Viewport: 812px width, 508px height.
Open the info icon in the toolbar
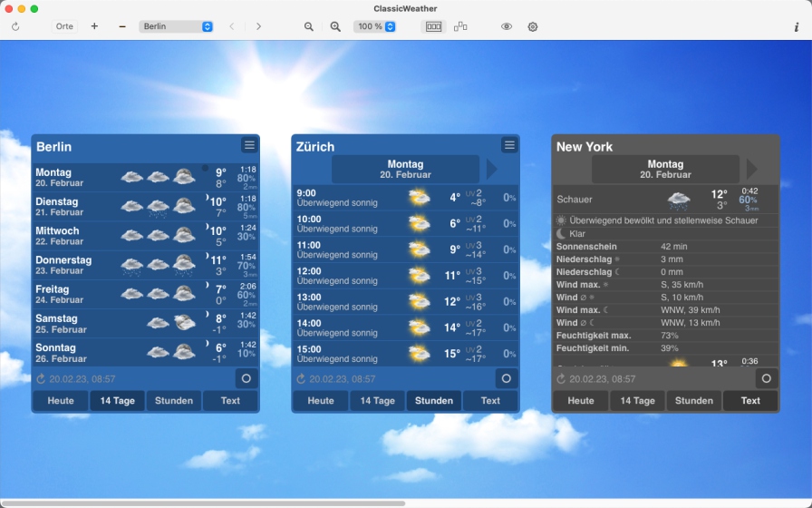(x=797, y=27)
